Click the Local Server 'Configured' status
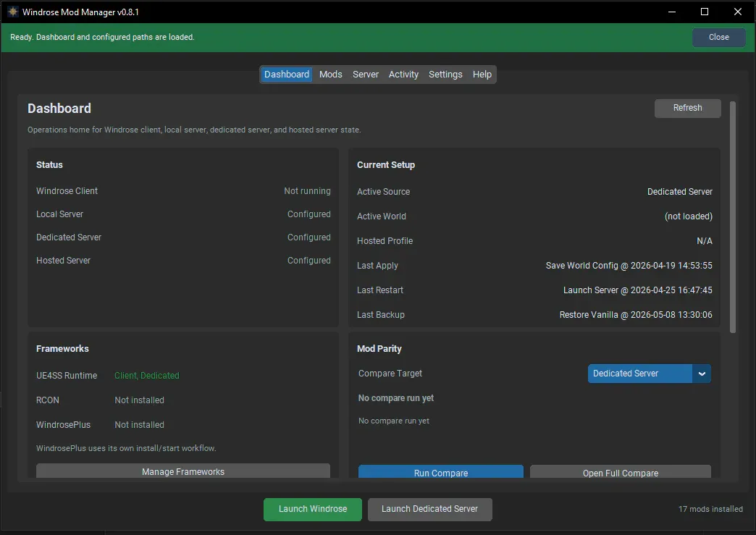 [309, 214]
